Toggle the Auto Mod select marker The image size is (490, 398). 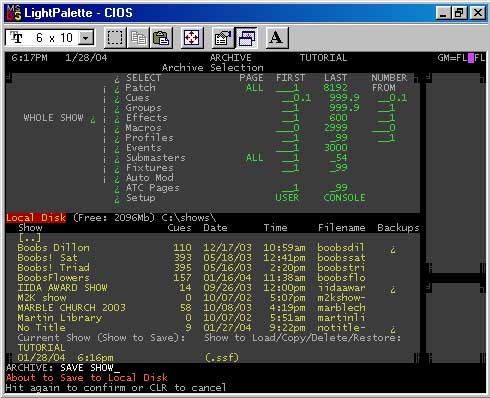click(x=117, y=179)
